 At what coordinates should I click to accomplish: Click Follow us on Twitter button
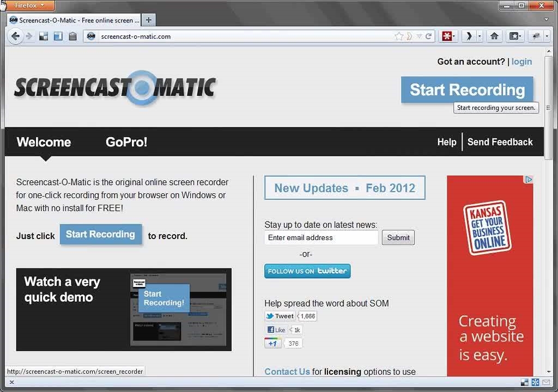coord(307,271)
